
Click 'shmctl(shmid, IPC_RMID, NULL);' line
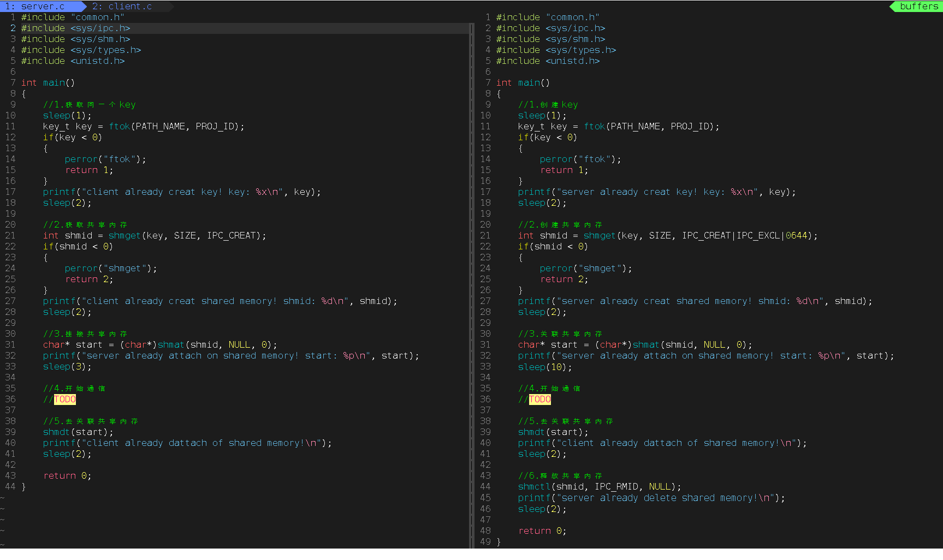(x=600, y=486)
